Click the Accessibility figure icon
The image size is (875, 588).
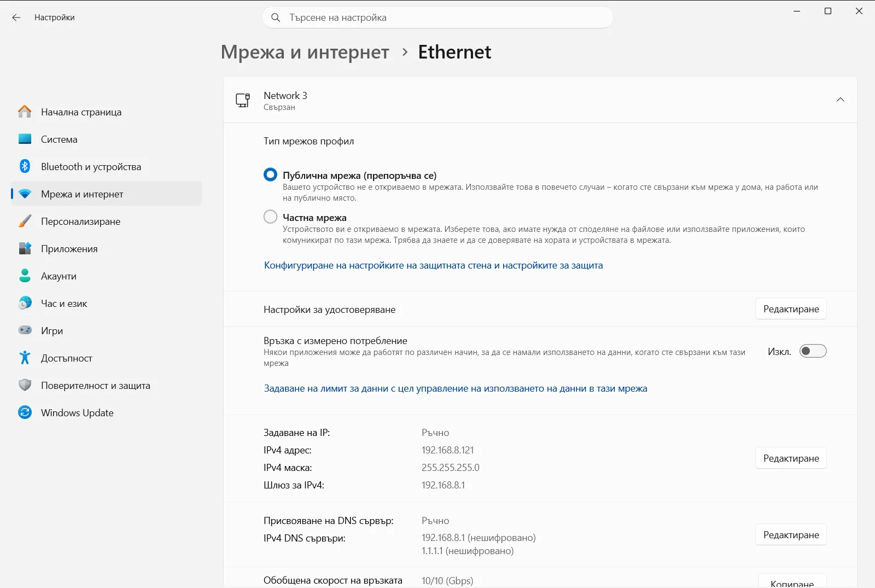(25, 358)
